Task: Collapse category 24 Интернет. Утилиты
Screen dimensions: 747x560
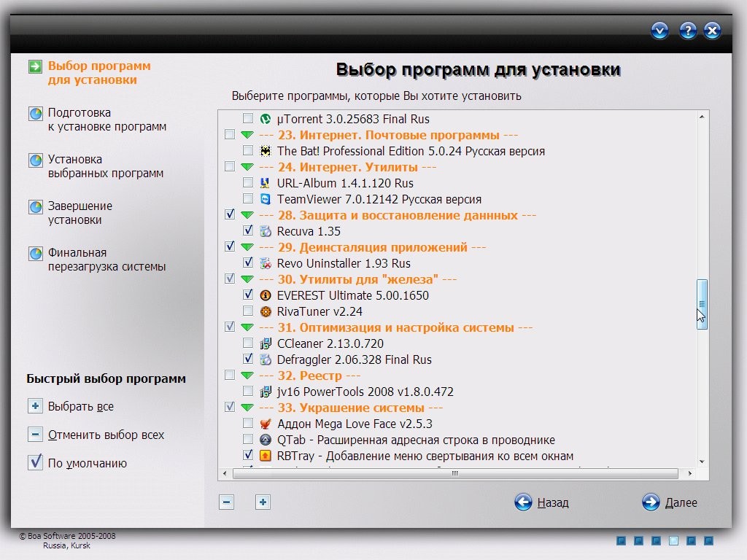Action: point(247,167)
